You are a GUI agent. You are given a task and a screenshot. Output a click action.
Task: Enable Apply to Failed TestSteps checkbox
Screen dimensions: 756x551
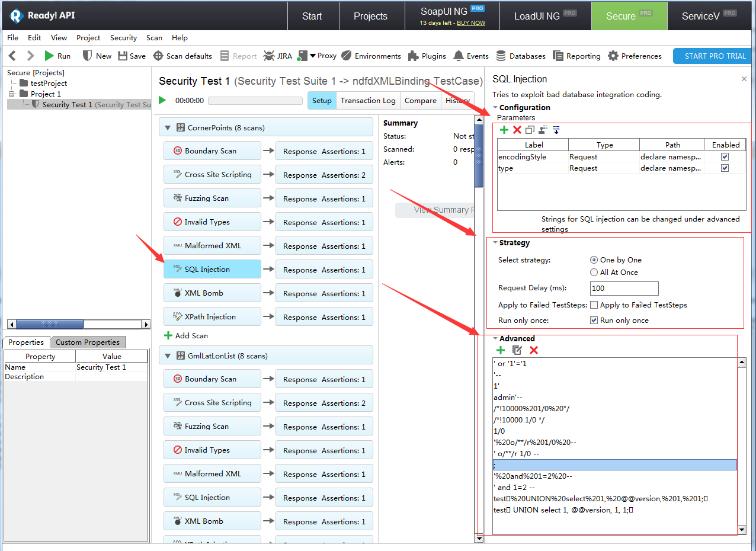[594, 305]
